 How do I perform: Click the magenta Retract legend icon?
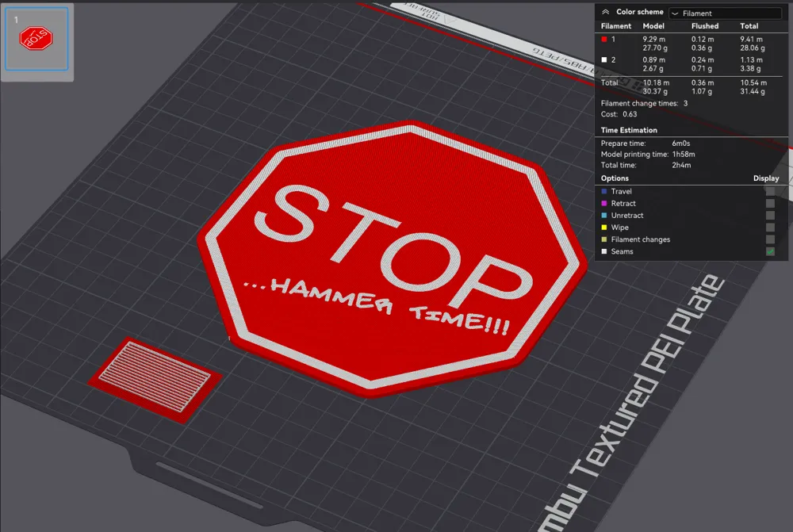pyautogui.click(x=603, y=203)
